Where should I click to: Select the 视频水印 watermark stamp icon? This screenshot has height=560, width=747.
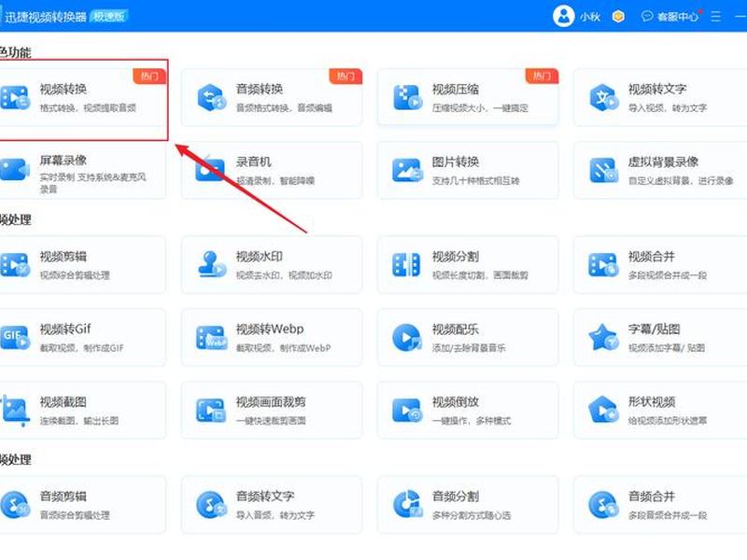pyautogui.click(x=212, y=264)
